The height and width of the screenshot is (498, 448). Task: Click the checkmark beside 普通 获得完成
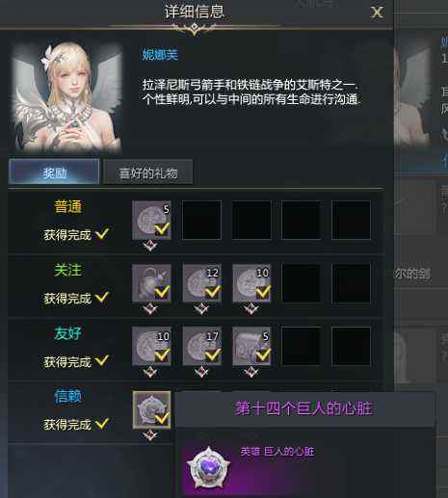[102, 233]
